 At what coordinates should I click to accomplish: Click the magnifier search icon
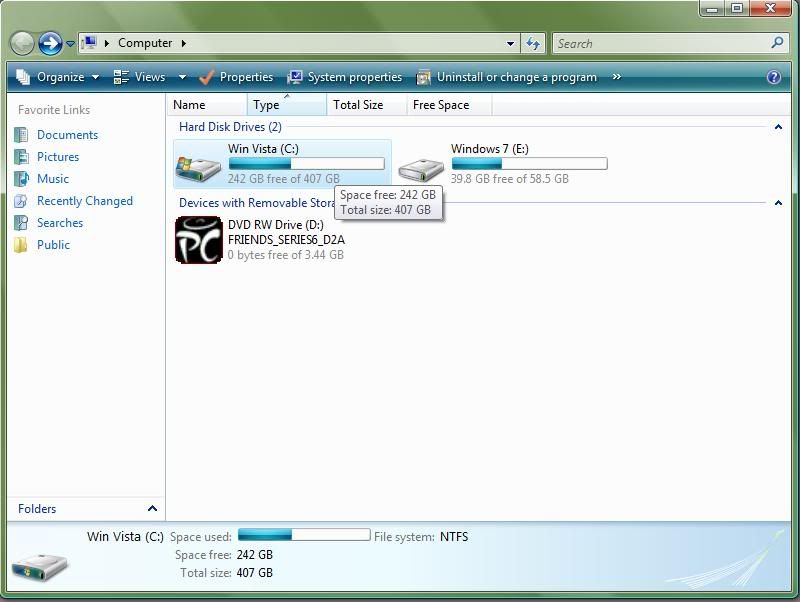click(x=777, y=43)
